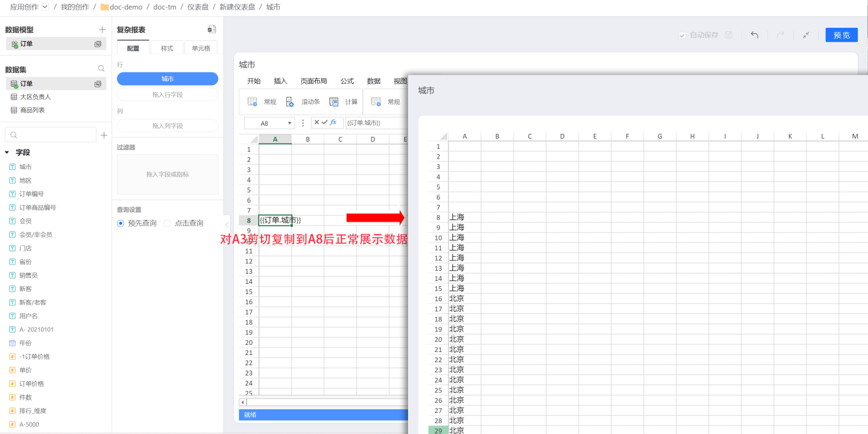868x434 pixels.
Task: Select the 订单编号 field
Action: click(31, 194)
